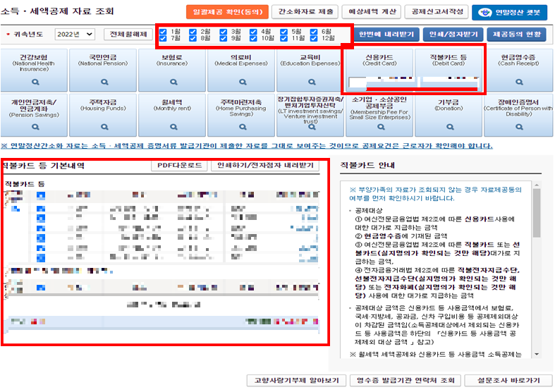Open the 연말정산간소화 자료 notice link
Image resolution: width=555 pixels, height=392 pixels.
[247, 146]
